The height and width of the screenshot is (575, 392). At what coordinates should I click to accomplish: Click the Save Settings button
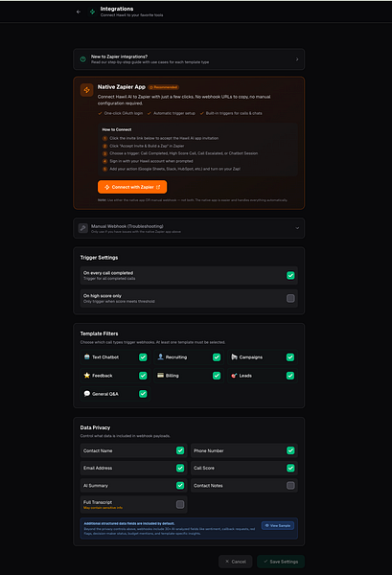pos(281,562)
